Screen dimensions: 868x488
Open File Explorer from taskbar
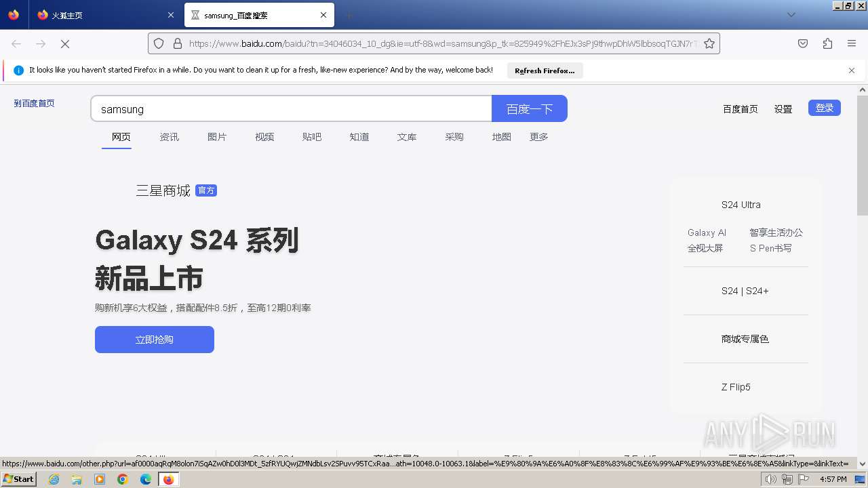tap(77, 479)
